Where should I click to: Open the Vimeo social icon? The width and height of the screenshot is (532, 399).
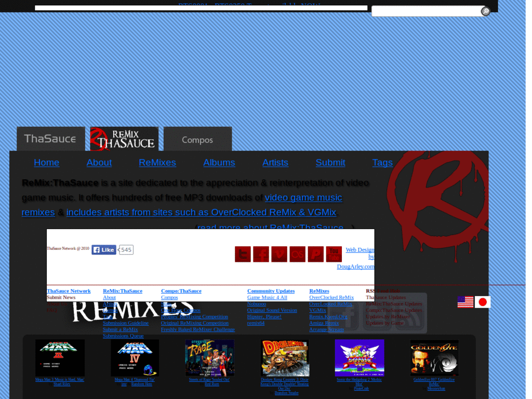(279, 254)
